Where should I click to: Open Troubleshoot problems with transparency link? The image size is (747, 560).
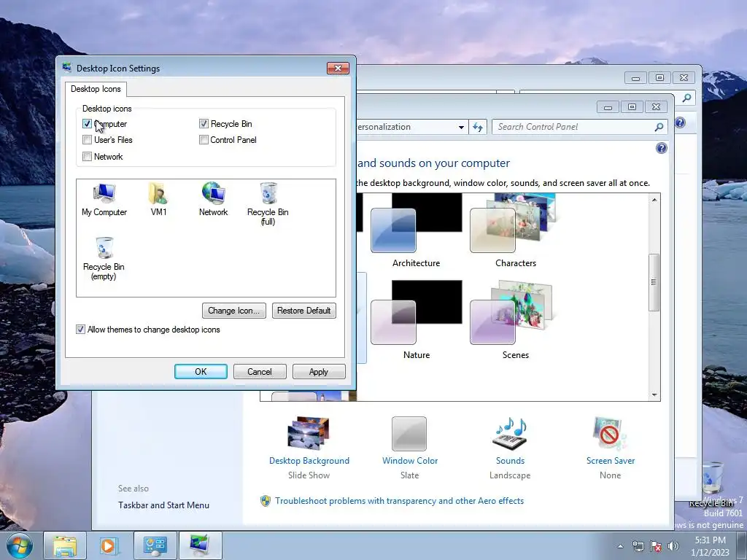point(399,501)
